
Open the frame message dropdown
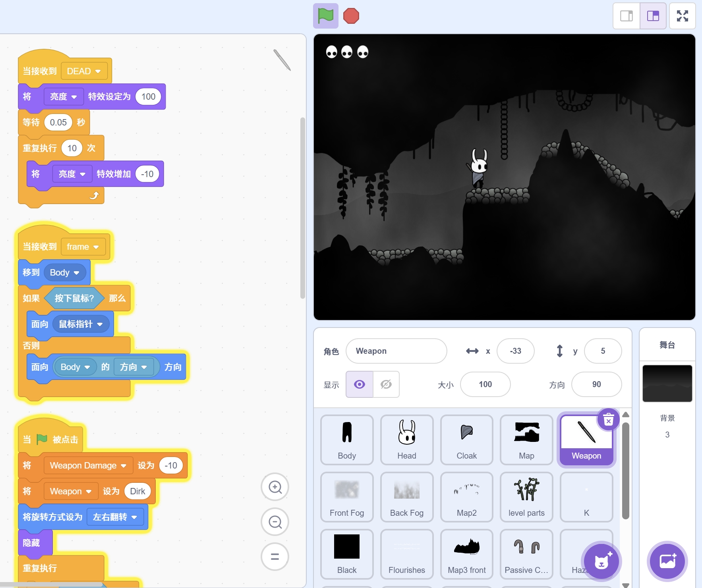pos(83,247)
